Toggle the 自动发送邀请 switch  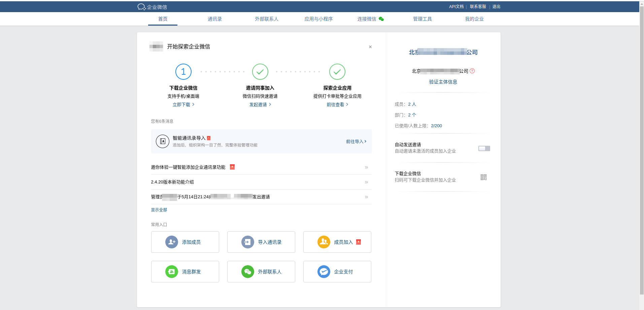point(484,148)
